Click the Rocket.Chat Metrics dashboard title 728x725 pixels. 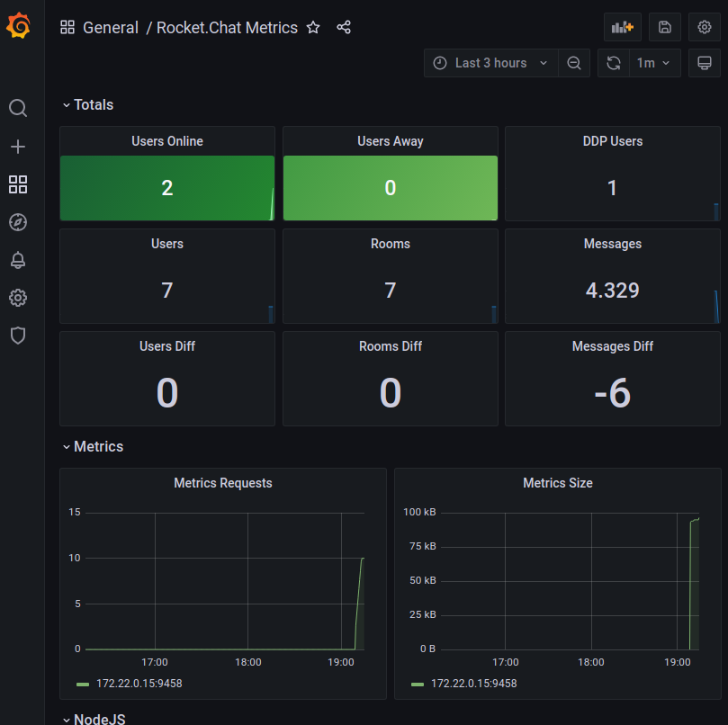coord(227,27)
